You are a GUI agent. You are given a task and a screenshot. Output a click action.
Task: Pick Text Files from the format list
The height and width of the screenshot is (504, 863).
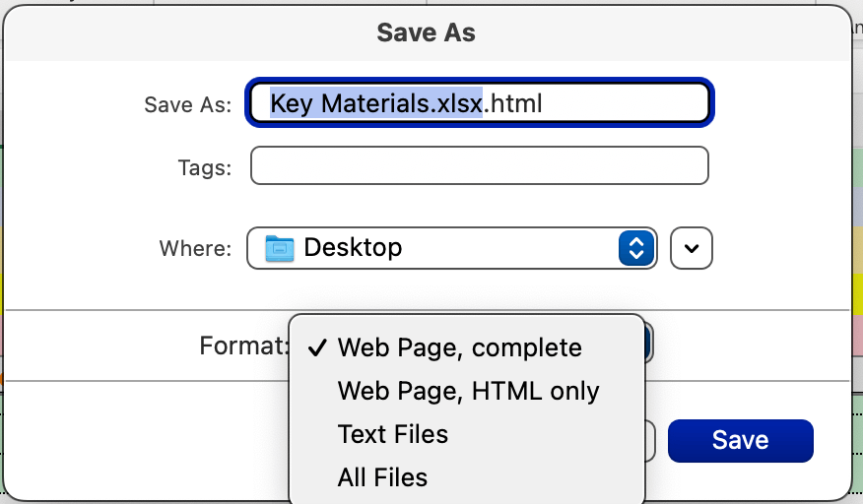point(392,434)
